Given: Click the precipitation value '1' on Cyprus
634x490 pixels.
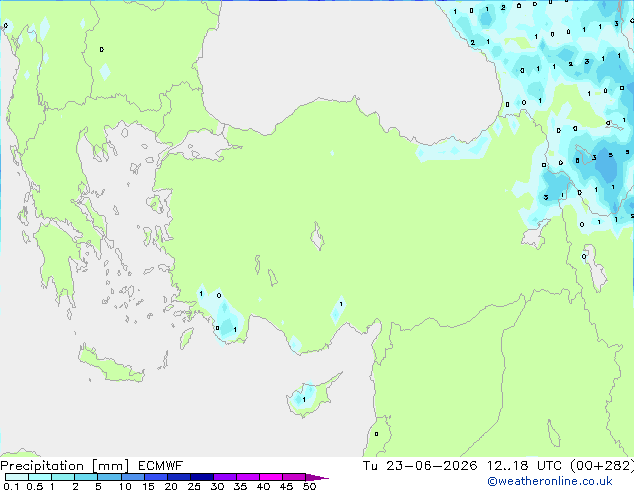Looking at the screenshot, I should point(304,399).
